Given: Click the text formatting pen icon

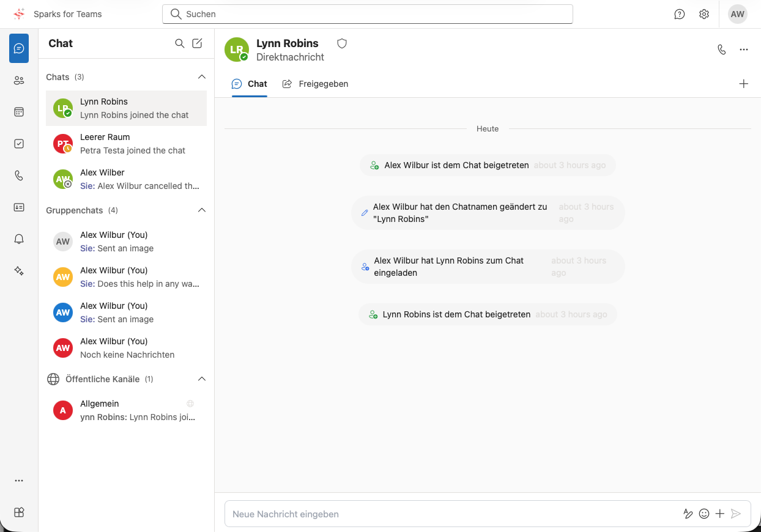Looking at the screenshot, I should (688, 514).
